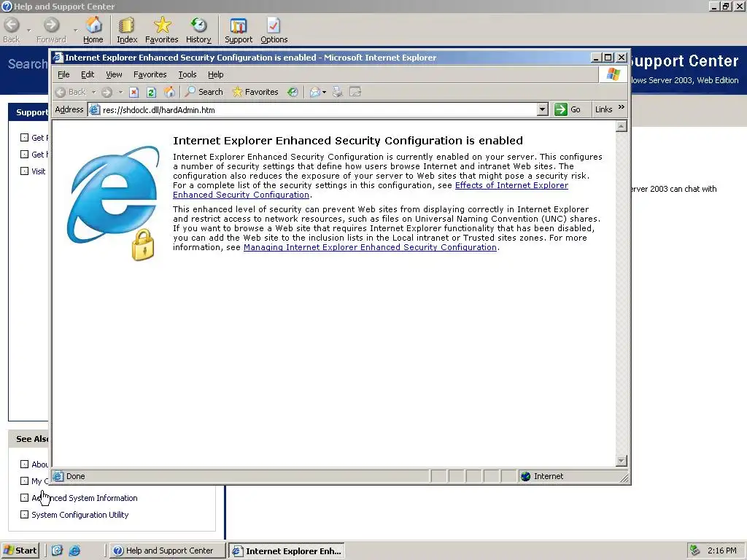The width and height of the screenshot is (747, 560).
Task: Click the scroll down arrow in IE page
Action: 621,461
